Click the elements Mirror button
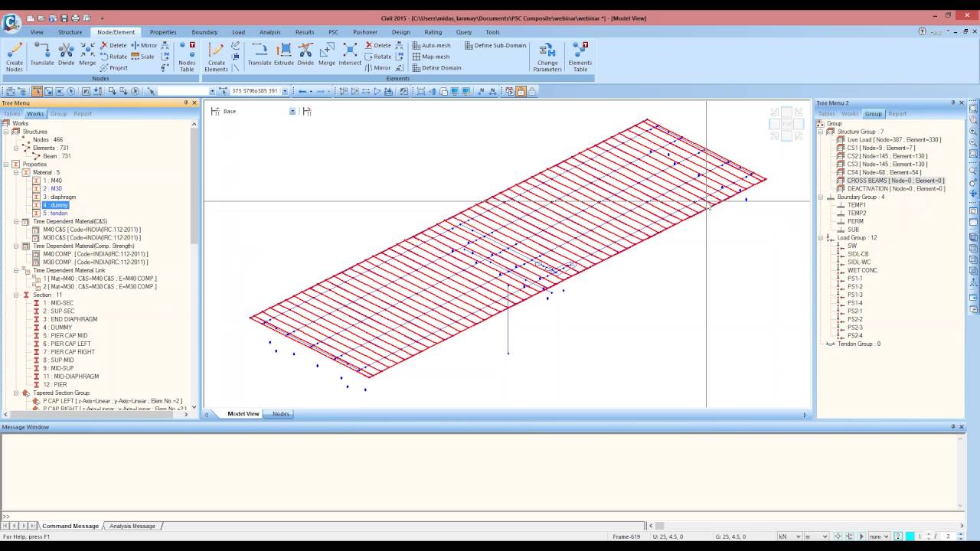The height and width of the screenshot is (551, 980). point(378,68)
